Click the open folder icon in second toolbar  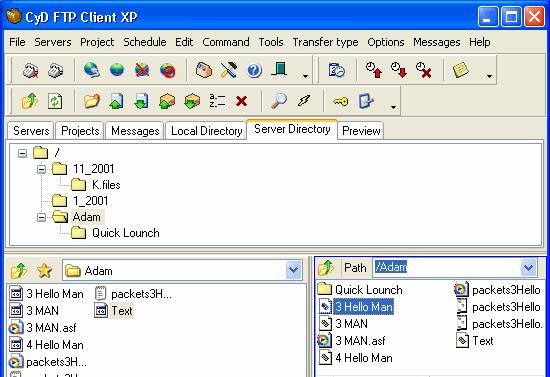tap(92, 101)
